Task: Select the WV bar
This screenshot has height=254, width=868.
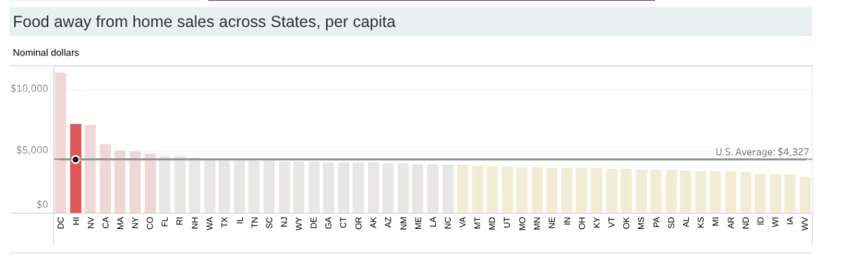Action: (x=806, y=195)
